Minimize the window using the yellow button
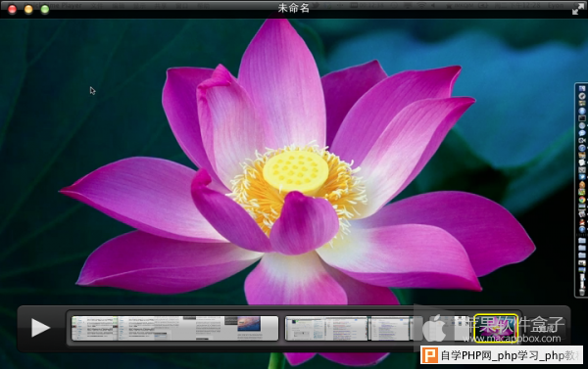The width and height of the screenshot is (588, 369). (28, 10)
